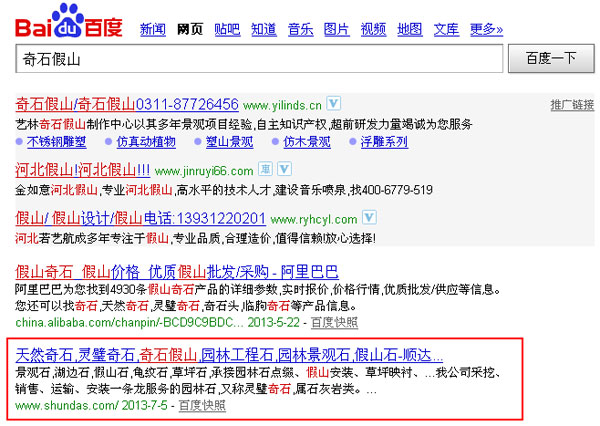Open the 新闻 tab
The height and width of the screenshot is (426, 600).
(153, 29)
